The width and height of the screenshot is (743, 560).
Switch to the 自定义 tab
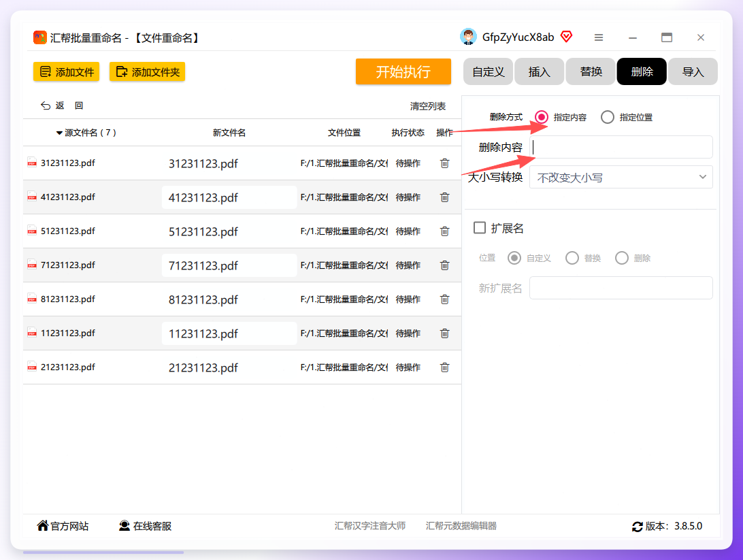pyautogui.click(x=488, y=71)
